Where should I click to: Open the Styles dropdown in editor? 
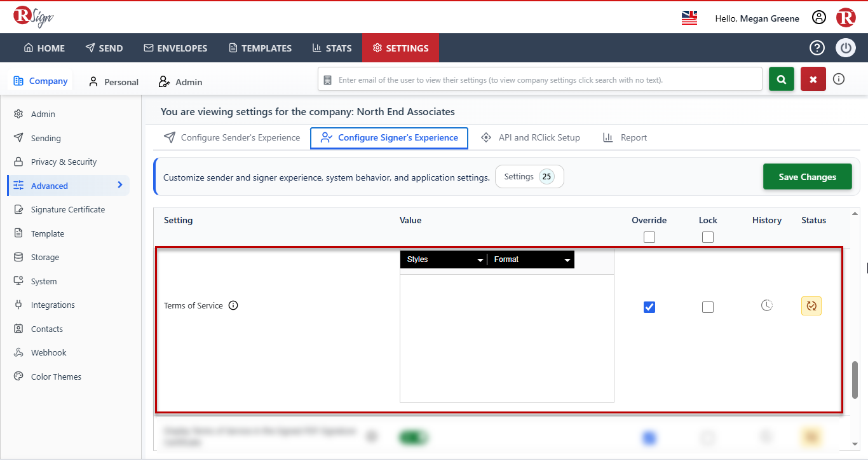pyautogui.click(x=445, y=259)
